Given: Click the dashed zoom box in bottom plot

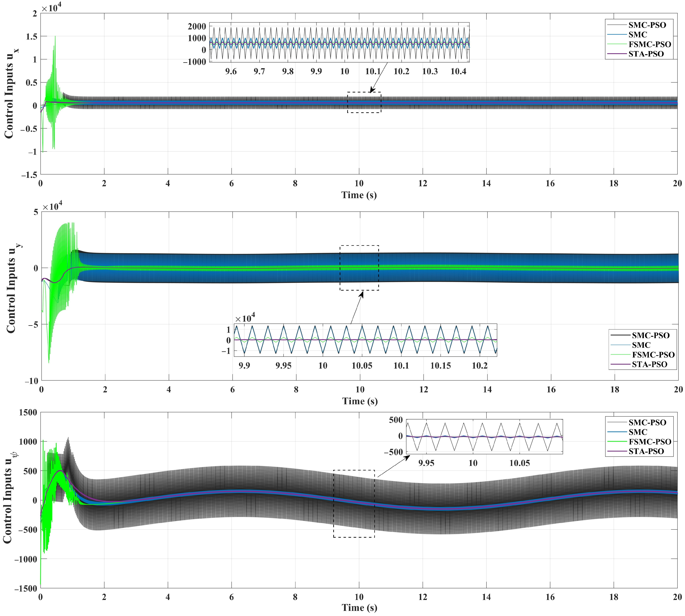Looking at the screenshot, I should click(354, 504).
